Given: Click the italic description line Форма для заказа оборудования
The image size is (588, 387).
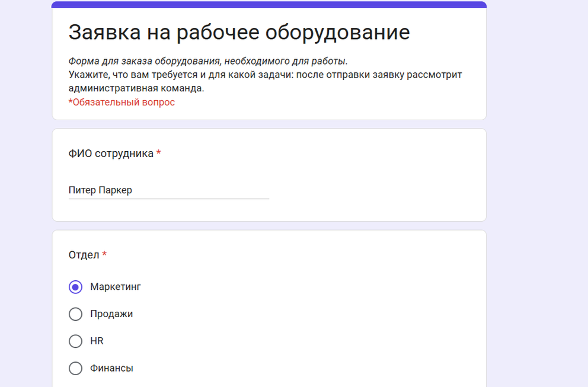Looking at the screenshot, I should (207, 61).
